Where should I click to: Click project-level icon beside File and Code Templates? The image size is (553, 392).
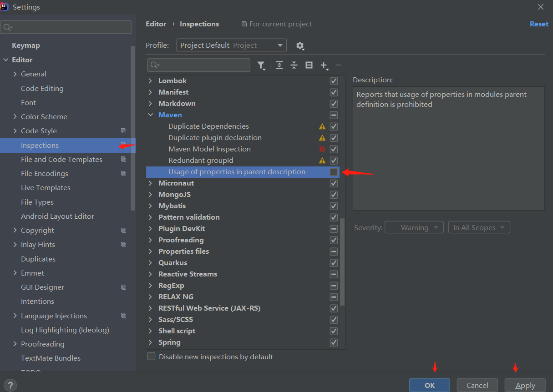click(123, 160)
